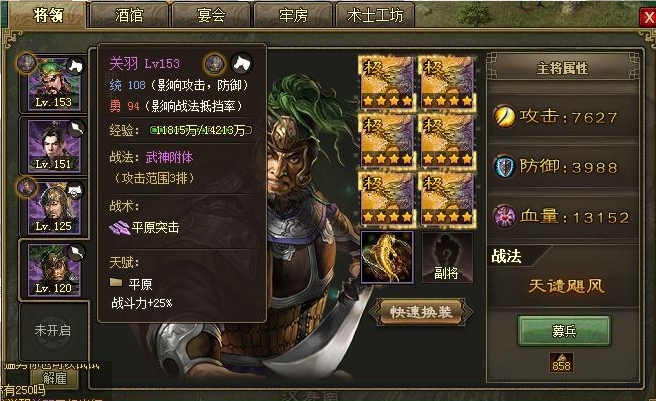Click the green 募兵 recruit button

pos(564,331)
